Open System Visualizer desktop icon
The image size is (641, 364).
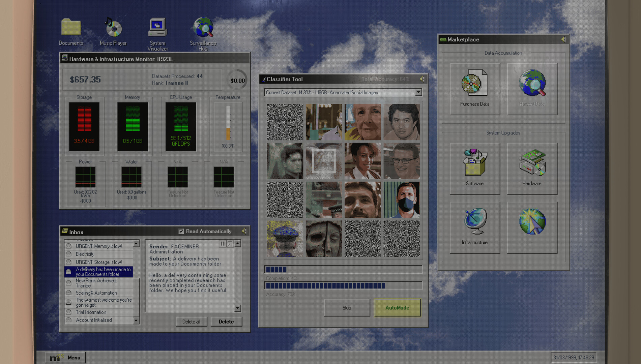coord(157,28)
